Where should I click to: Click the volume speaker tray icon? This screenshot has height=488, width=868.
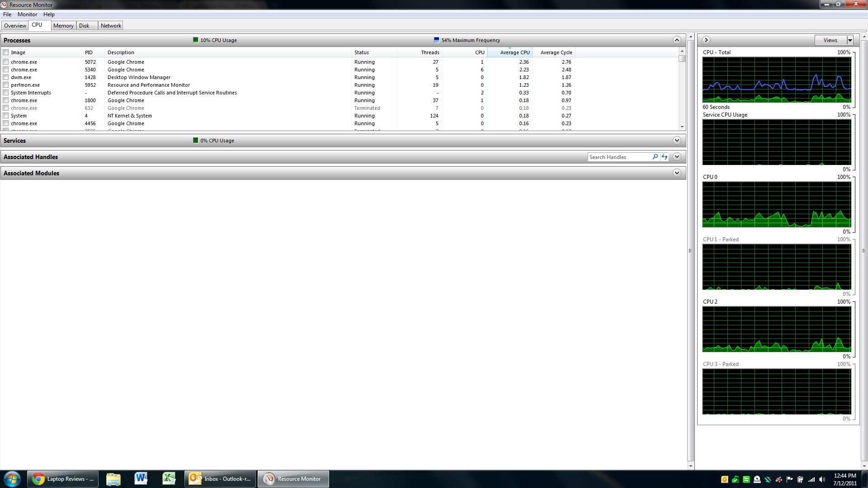(822, 479)
